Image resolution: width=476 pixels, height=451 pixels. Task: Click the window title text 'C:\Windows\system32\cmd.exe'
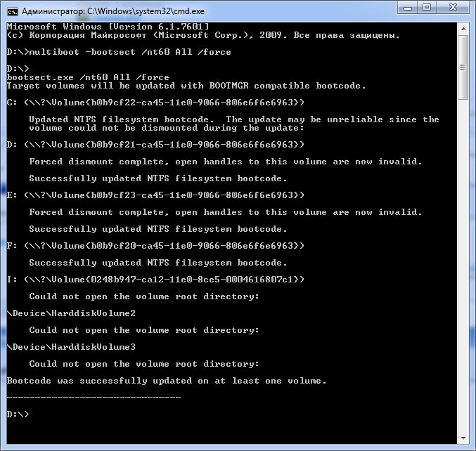(x=146, y=11)
